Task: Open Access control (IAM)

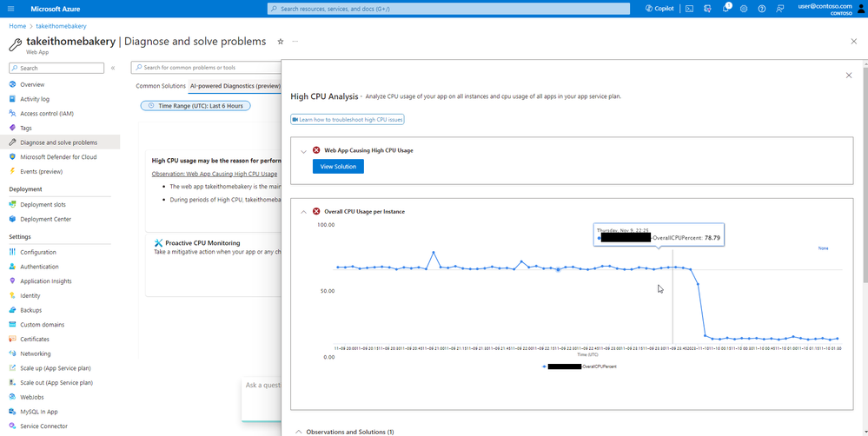Action: 47,114
